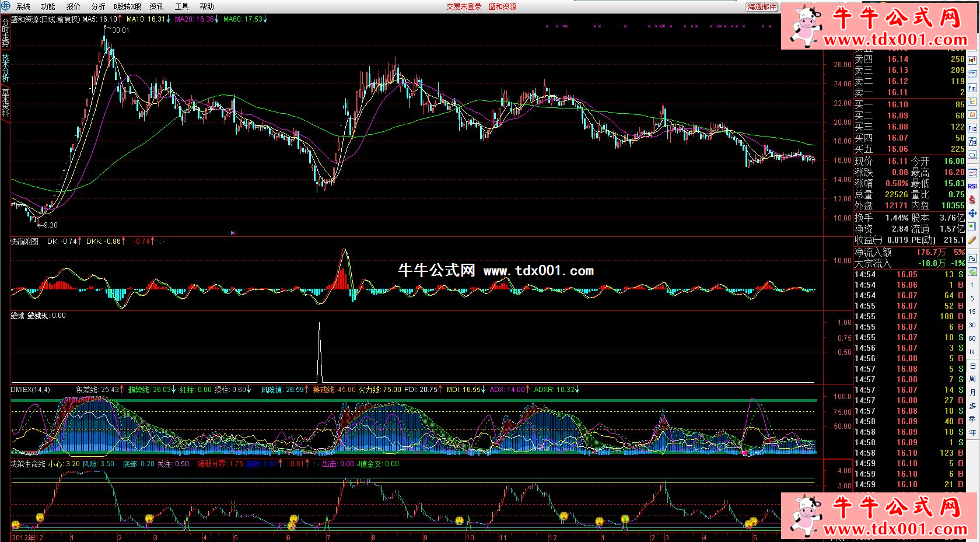Click the 净流入额 176.7万 row

(909, 253)
